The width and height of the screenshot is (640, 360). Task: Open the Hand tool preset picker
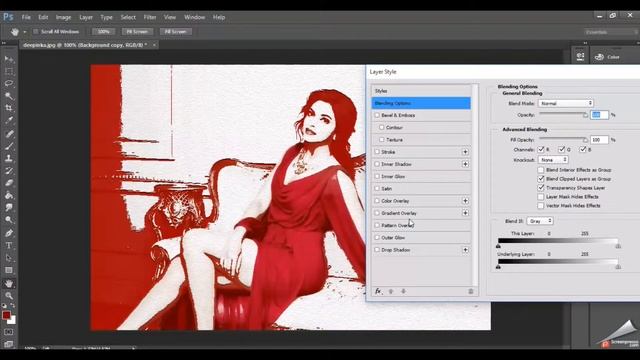pos(24,32)
